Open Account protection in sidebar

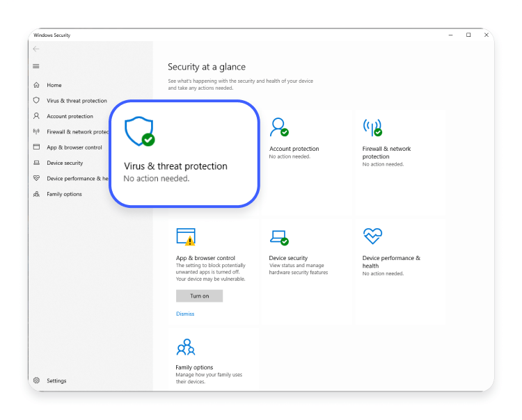(70, 116)
